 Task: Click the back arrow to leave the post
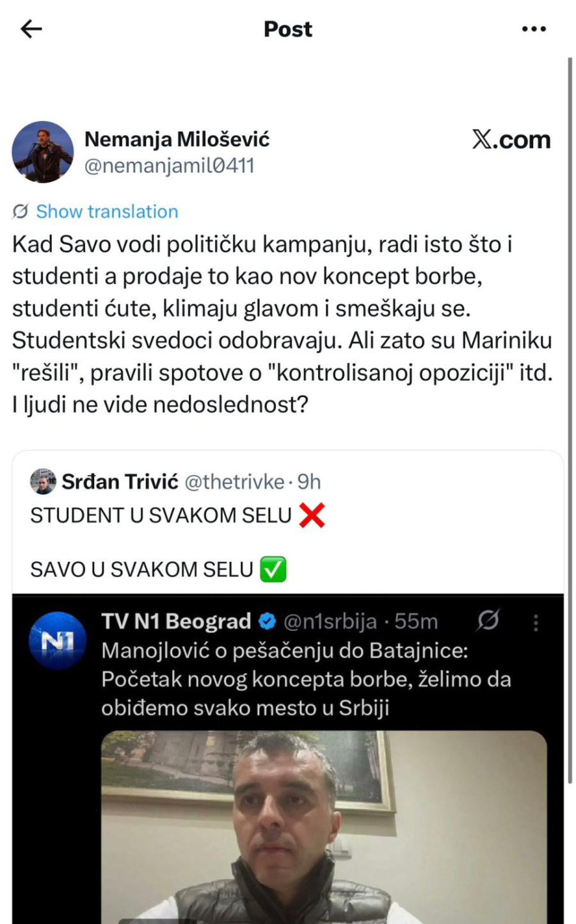click(29, 28)
